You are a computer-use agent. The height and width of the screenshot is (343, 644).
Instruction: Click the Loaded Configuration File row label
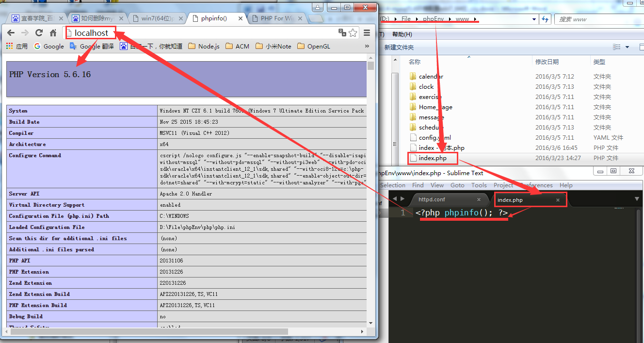click(x=47, y=227)
